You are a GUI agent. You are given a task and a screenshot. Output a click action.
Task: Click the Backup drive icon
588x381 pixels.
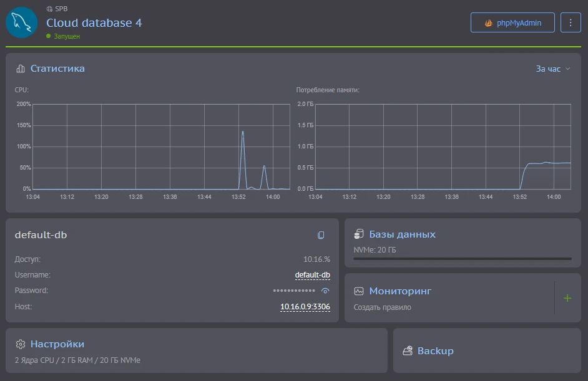click(408, 350)
